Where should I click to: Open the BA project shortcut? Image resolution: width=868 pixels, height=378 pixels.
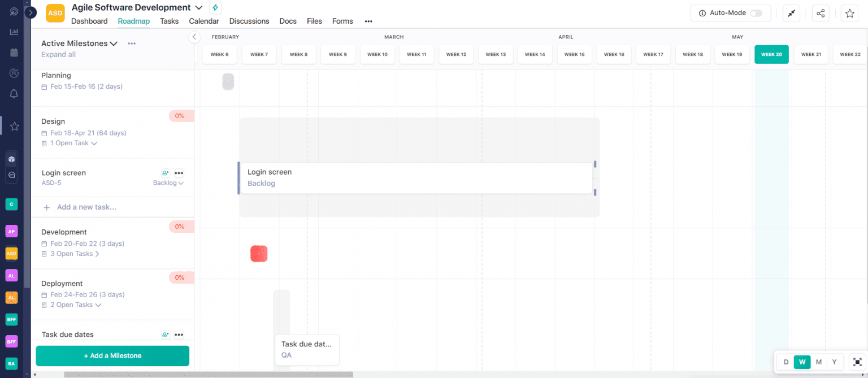[x=11, y=363]
